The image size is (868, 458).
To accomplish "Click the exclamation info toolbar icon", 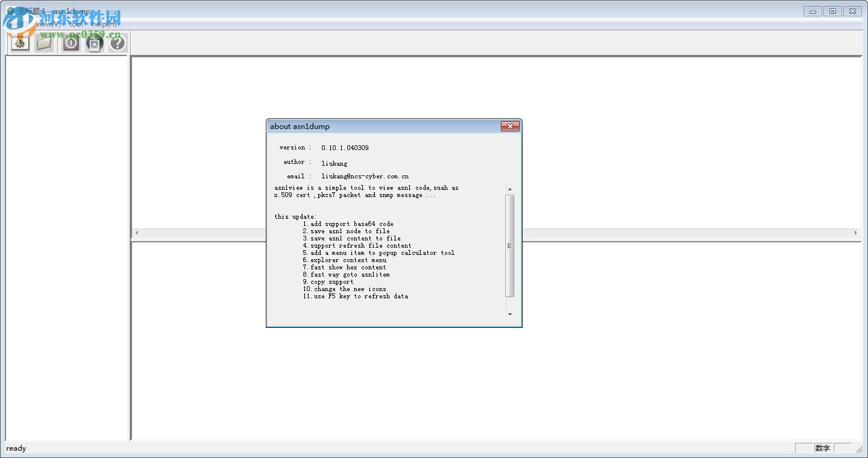I will pyautogui.click(x=71, y=43).
